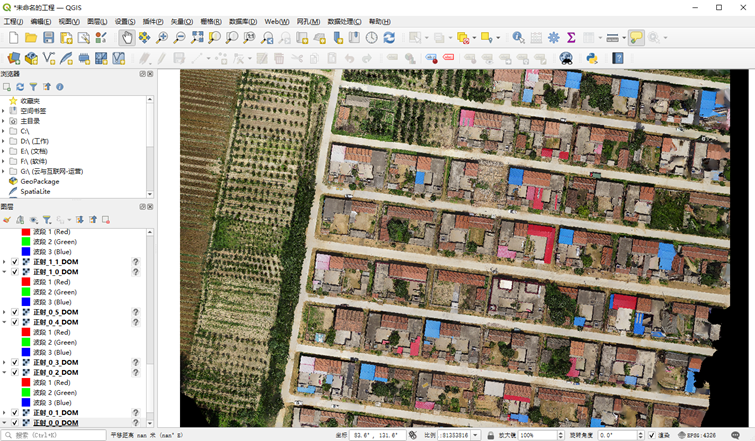The height and width of the screenshot is (441, 755).
Task: Click the Zoom Full extent icon
Action: point(197,38)
